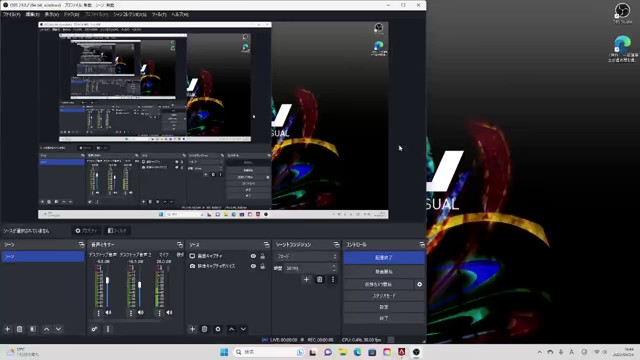This screenshot has height=360, width=640.
Task: Open advanced audio properties gears icon
Action: (94, 329)
